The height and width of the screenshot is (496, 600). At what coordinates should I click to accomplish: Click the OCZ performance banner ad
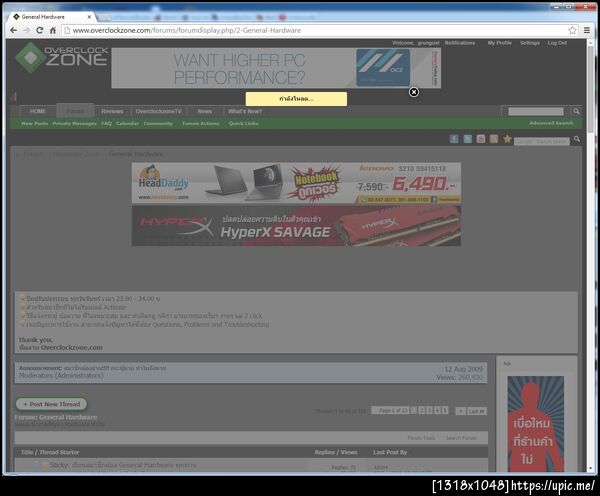click(276, 68)
